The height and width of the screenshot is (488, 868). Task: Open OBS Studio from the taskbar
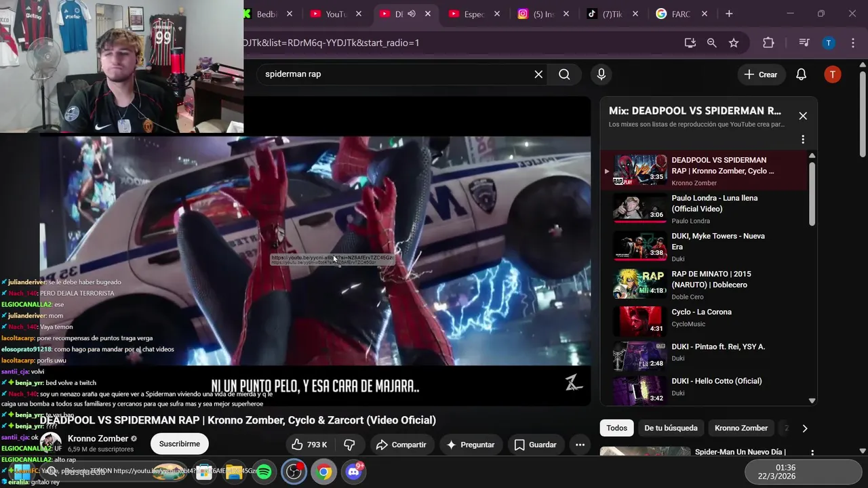coord(294,471)
